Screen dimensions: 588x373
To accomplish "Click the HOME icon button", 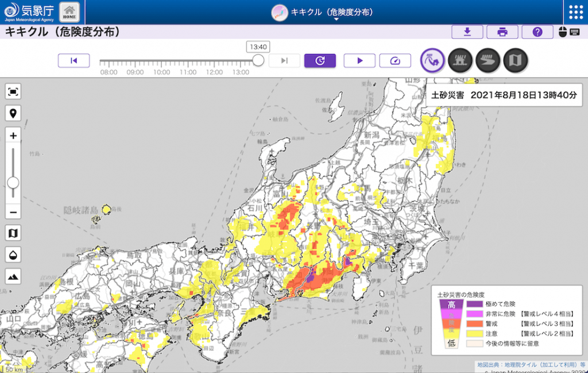I will click(x=69, y=11).
